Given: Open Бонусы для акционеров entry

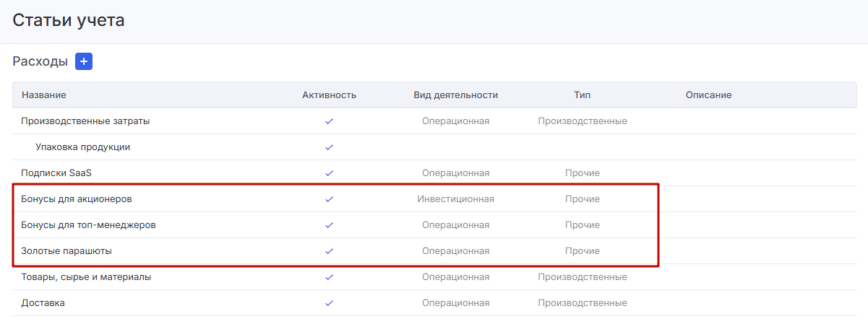Looking at the screenshot, I should tap(77, 199).
